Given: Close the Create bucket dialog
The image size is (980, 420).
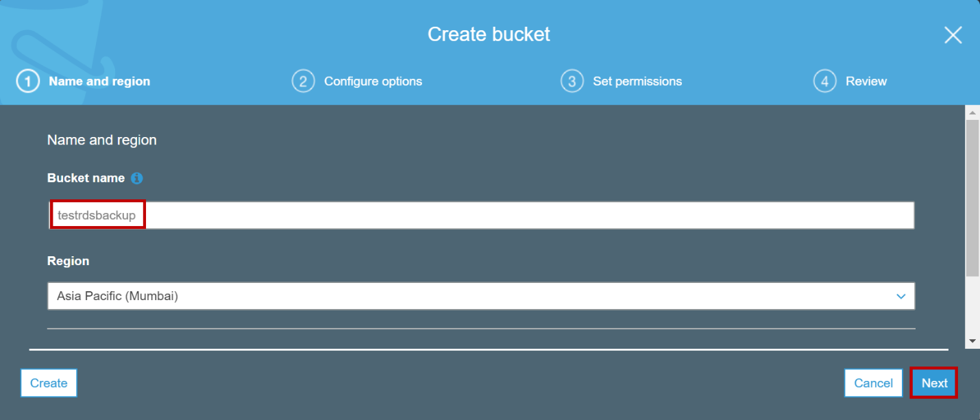Looking at the screenshot, I should click(x=953, y=35).
